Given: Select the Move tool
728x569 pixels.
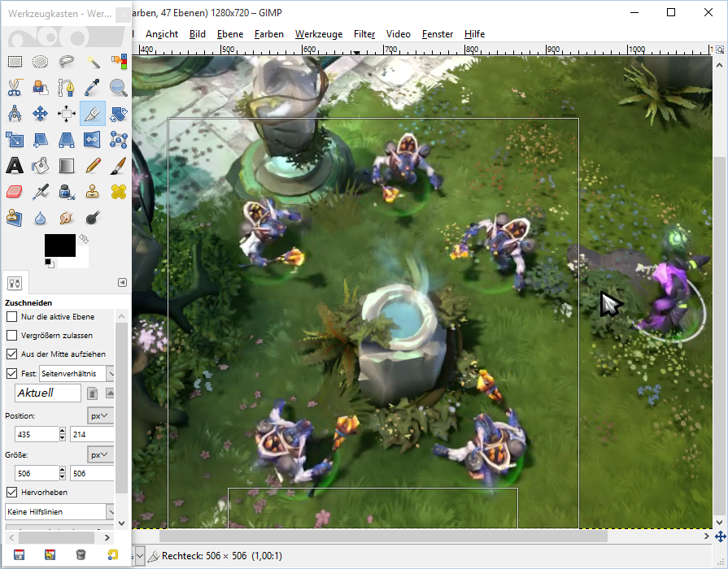Looking at the screenshot, I should (x=41, y=113).
